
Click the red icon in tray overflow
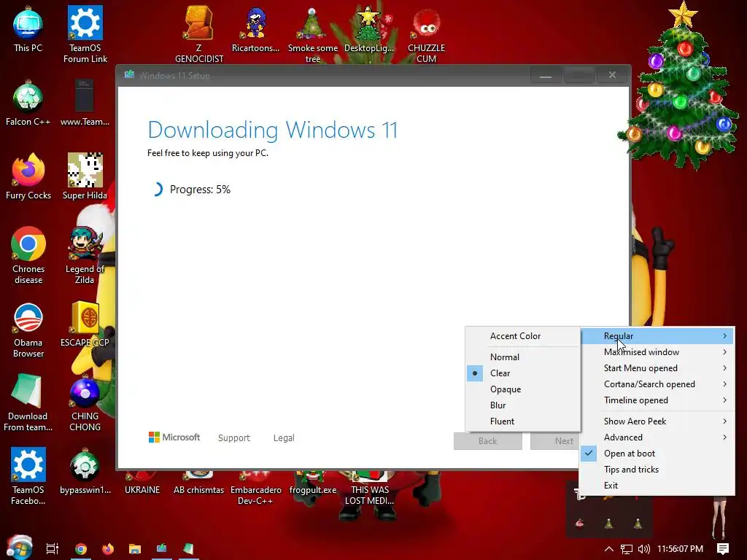click(580, 524)
